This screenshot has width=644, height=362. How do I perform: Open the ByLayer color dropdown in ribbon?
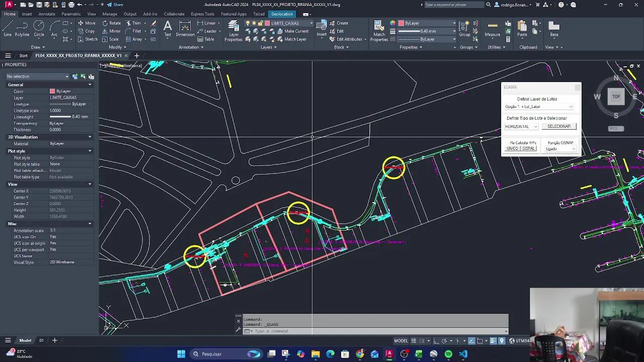tap(428, 23)
